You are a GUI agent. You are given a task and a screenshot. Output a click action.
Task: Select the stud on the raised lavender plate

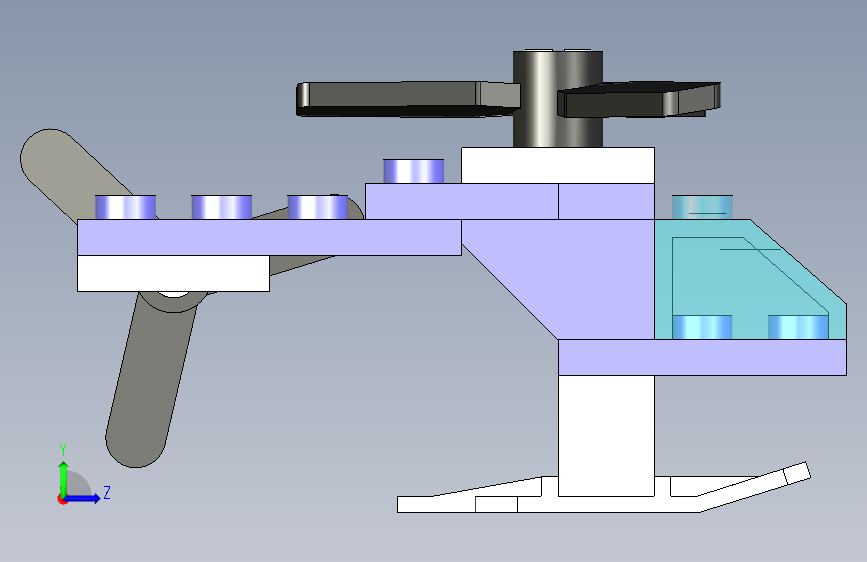(x=414, y=171)
